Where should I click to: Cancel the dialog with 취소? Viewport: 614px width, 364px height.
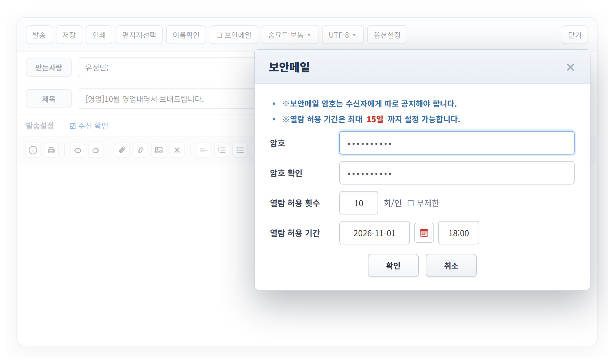[451, 266]
